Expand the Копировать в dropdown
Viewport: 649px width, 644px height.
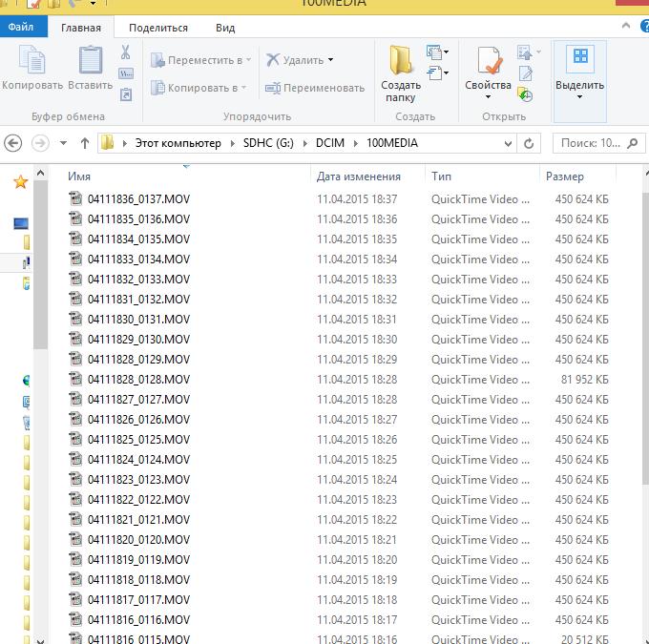tap(243, 88)
